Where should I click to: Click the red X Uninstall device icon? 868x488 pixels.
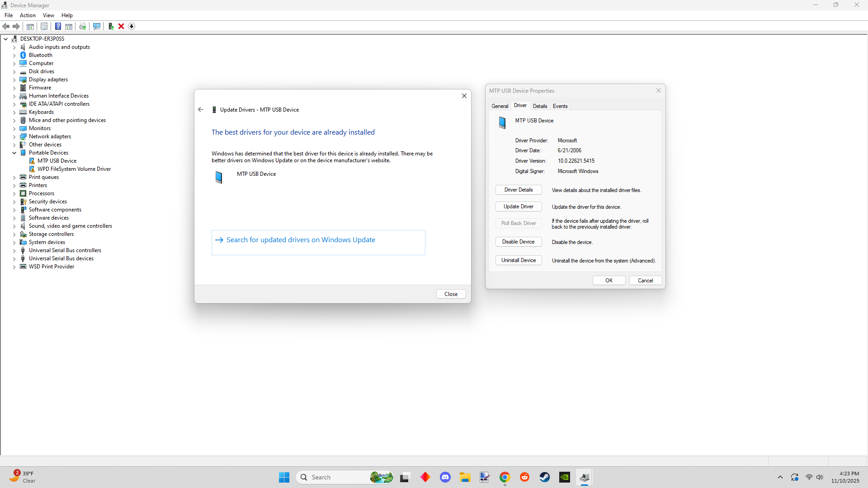click(x=121, y=26)
